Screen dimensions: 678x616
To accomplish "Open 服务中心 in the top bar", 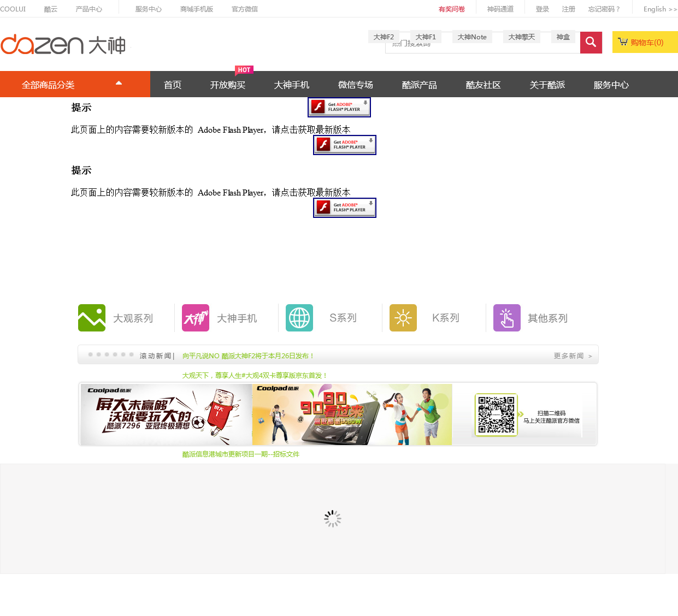I will click(149, 9).
